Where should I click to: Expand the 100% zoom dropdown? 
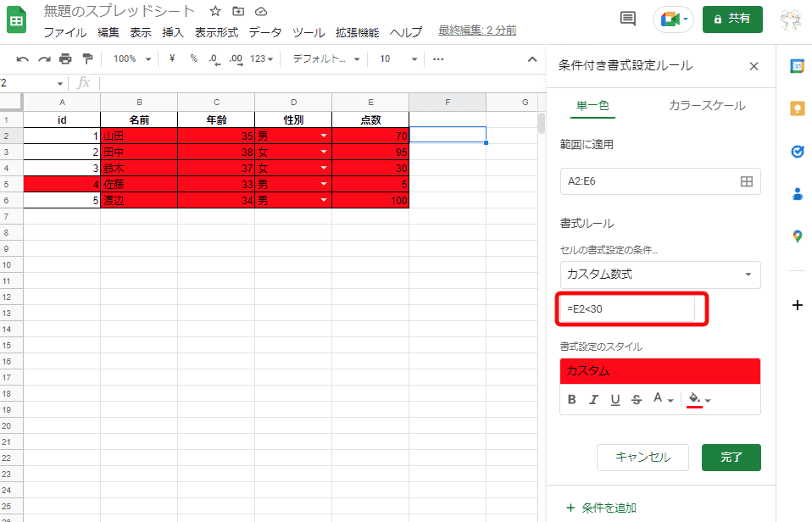[131, 59]
